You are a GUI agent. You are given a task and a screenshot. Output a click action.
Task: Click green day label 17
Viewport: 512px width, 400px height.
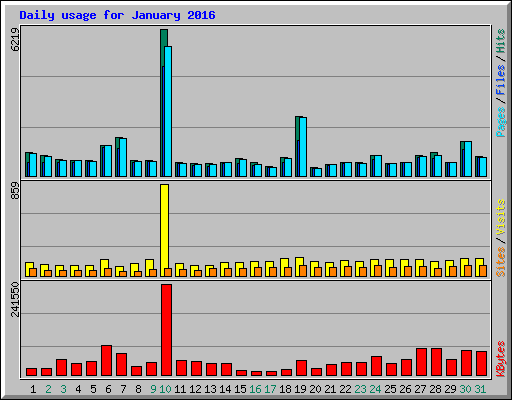point(270,389)
